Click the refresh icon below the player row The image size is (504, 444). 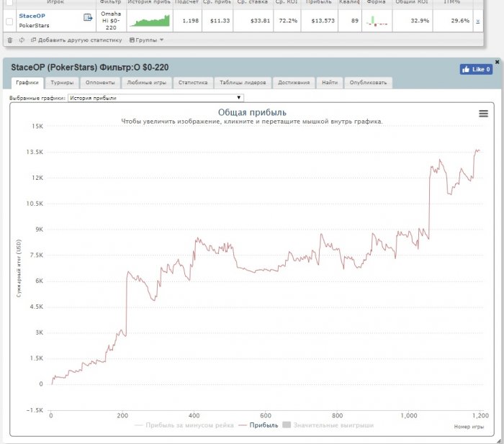[x=22, y=40]
